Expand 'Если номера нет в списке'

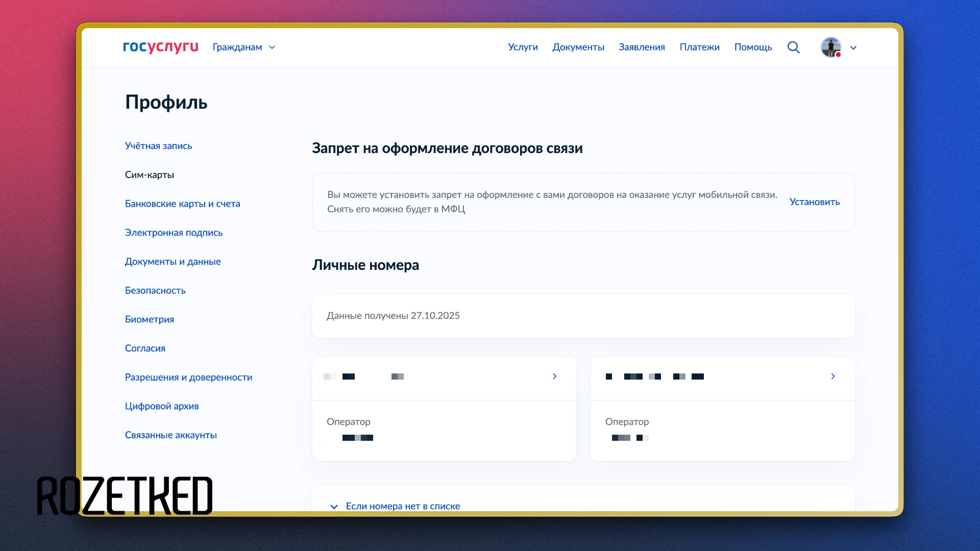(402, 506)
